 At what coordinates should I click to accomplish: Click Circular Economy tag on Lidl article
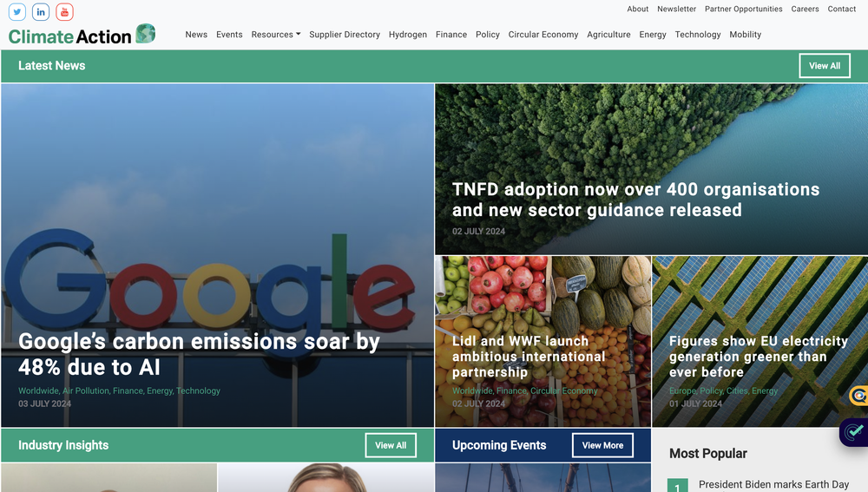[x=564, y=390]
